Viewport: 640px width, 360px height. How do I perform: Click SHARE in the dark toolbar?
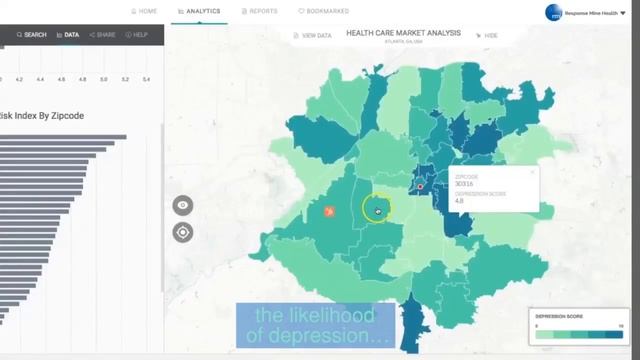point(102,35)
